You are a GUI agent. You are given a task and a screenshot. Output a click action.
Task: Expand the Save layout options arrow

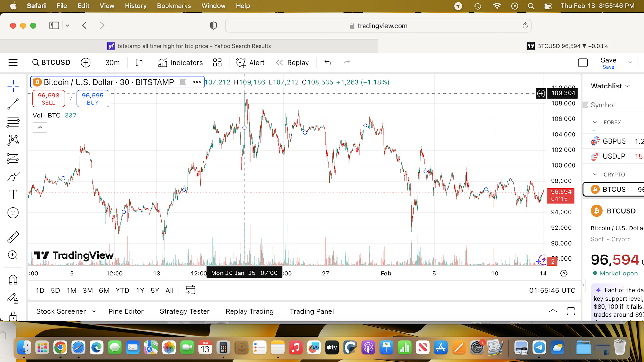click(630, 62)
